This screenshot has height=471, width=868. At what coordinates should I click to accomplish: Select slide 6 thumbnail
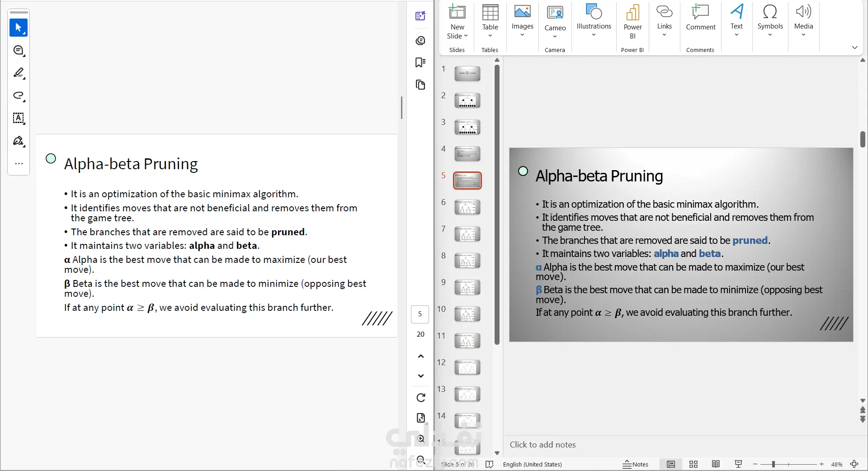click(x=467, y=207)
